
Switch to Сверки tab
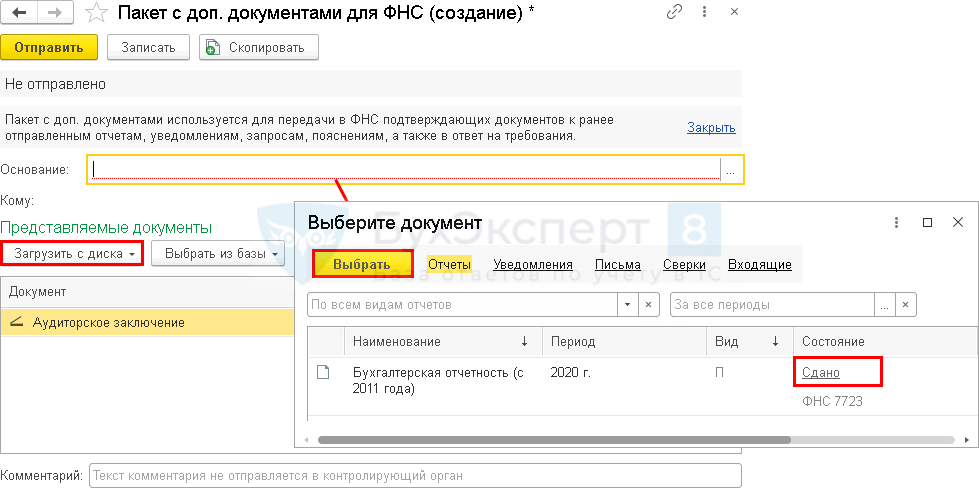tap(685, 265)
